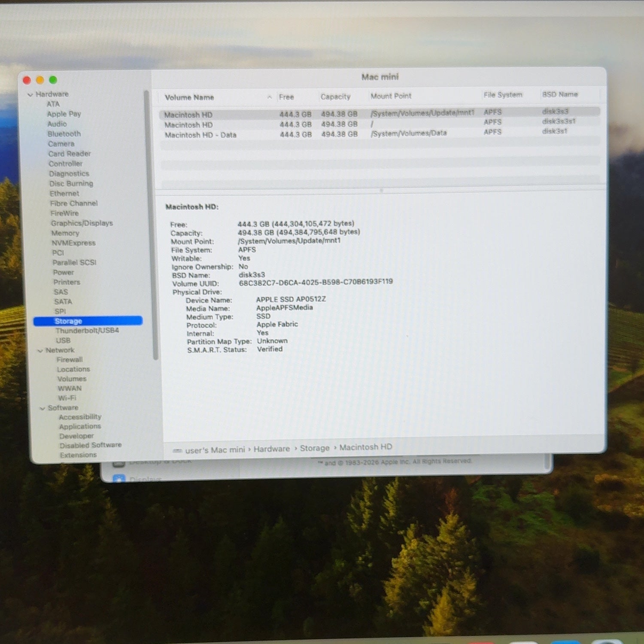Click the BSD Name column header
Screen dimensions: 644x644
[x=560, y=94]
